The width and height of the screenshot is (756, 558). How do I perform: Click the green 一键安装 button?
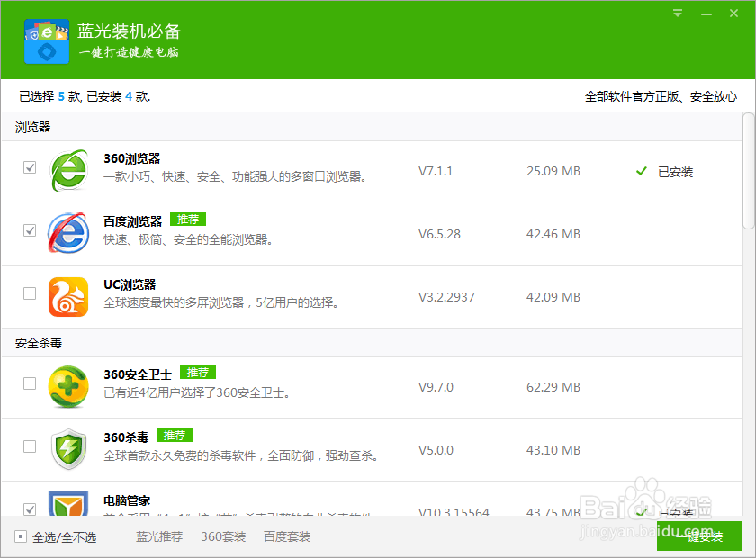tap(699, 535)
